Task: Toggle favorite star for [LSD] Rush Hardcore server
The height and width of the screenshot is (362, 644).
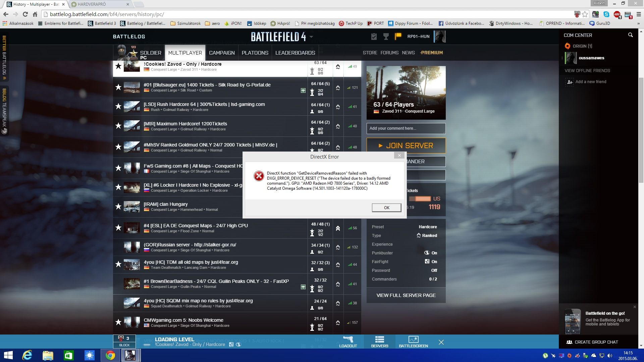Action: (118, 106)
